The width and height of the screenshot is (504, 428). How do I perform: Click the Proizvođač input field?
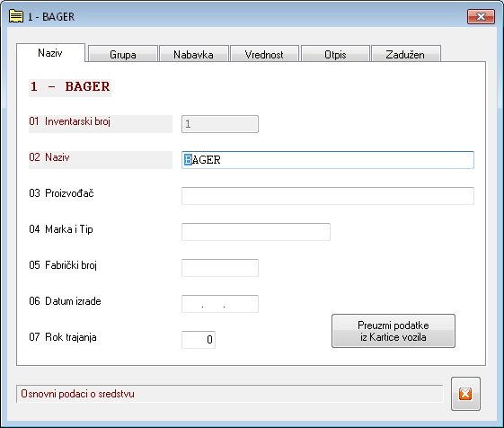(328, 196)
